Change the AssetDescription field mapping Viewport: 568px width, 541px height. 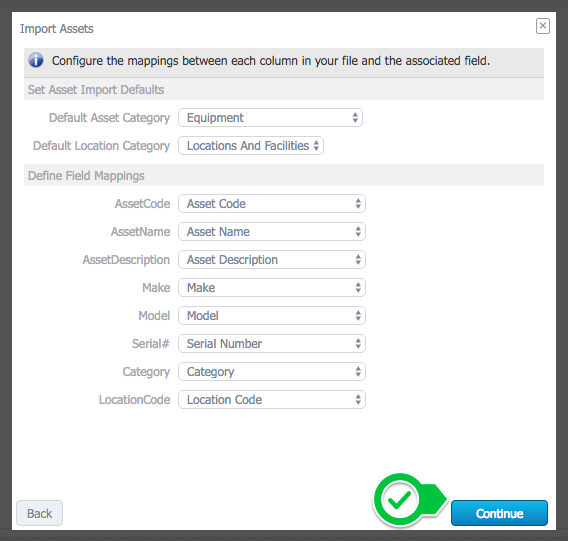(x=272, y=260)
